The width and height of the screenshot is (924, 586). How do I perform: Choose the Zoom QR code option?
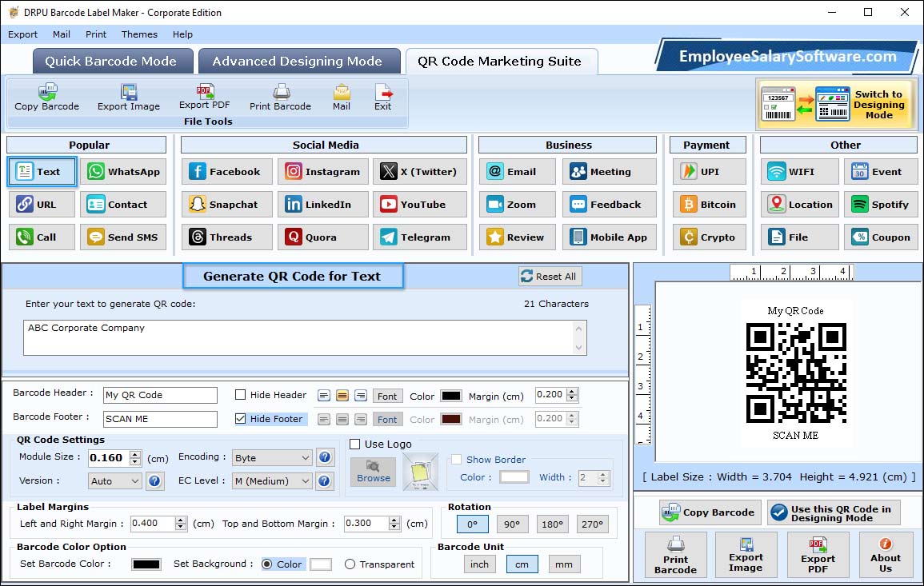518,205
